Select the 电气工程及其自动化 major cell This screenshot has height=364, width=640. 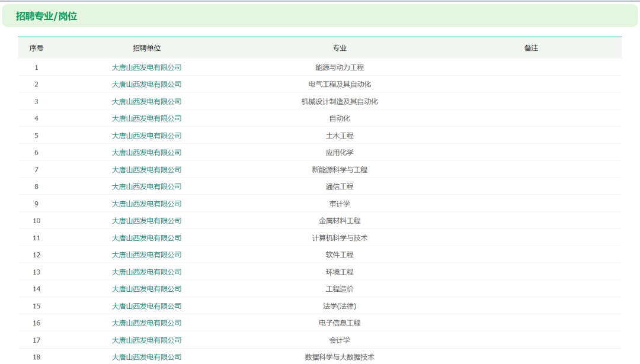(340, 85)
